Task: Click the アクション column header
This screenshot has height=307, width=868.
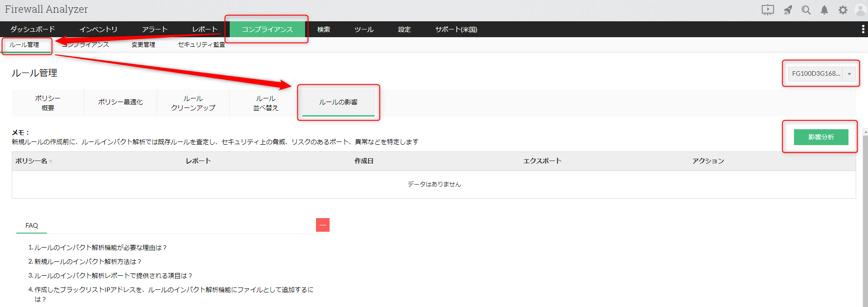Action: point(708,161)
